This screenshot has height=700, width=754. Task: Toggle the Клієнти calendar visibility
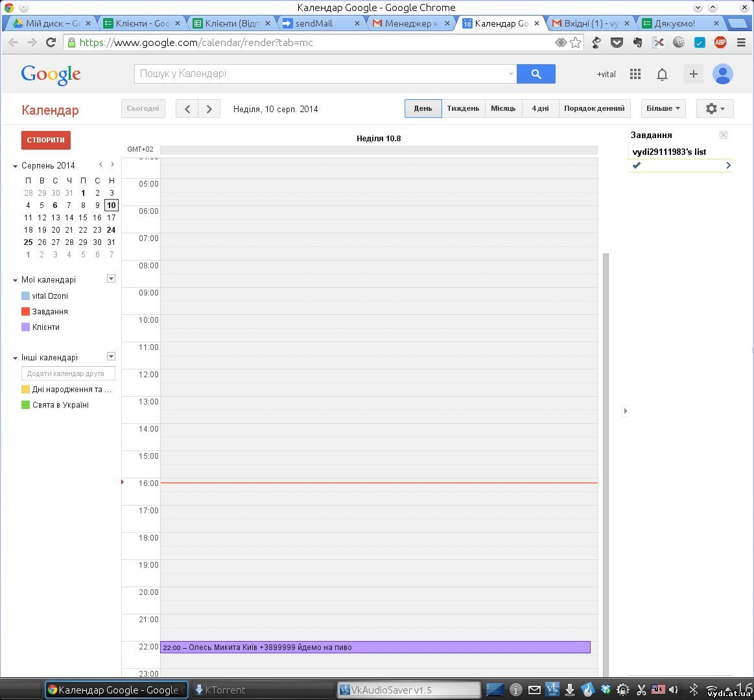coord(25,327)
